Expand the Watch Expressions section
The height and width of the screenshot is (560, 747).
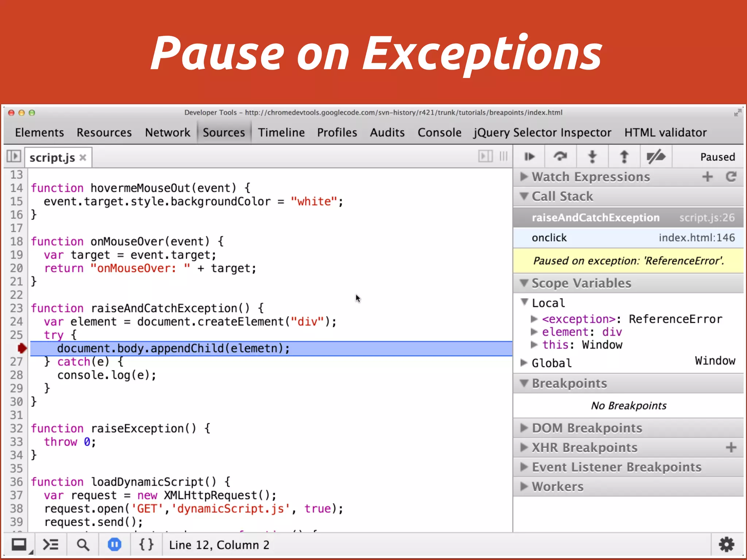coord(524,177)
